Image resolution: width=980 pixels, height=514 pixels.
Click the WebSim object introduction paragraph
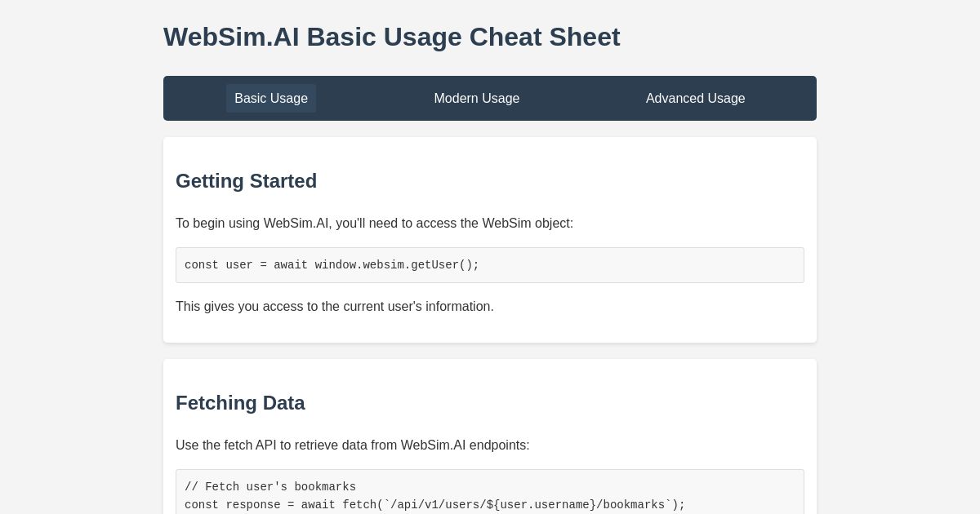(375, 224)
